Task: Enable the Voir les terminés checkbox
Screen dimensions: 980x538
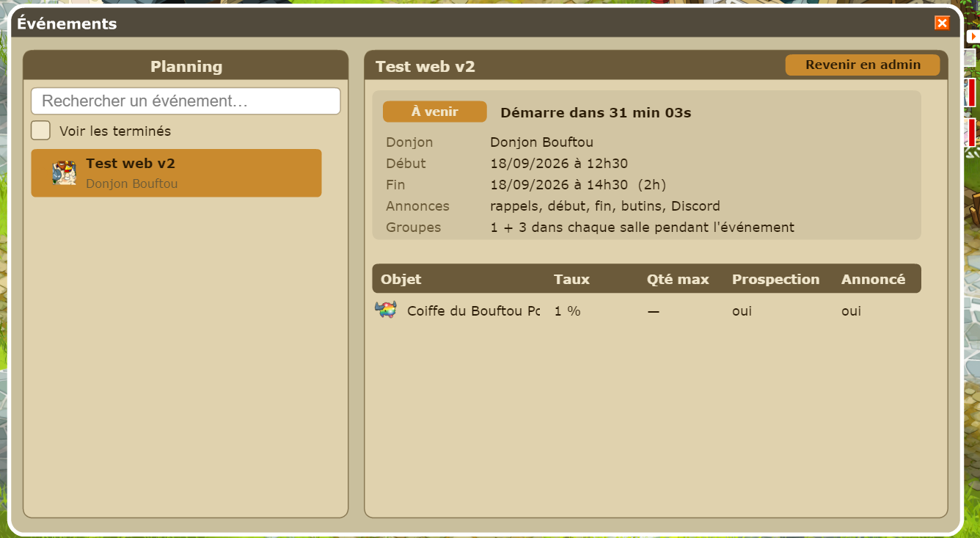Action: tap(40, 131)
